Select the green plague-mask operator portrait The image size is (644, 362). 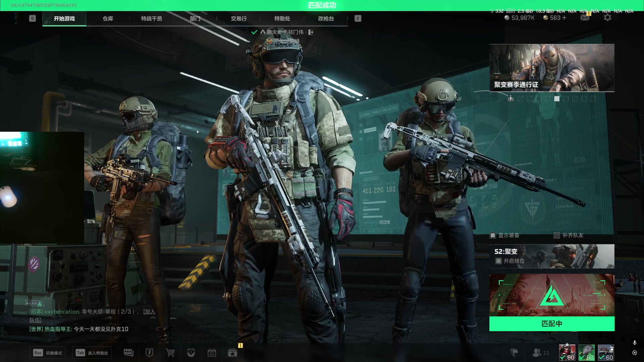(x=587, y=352)
